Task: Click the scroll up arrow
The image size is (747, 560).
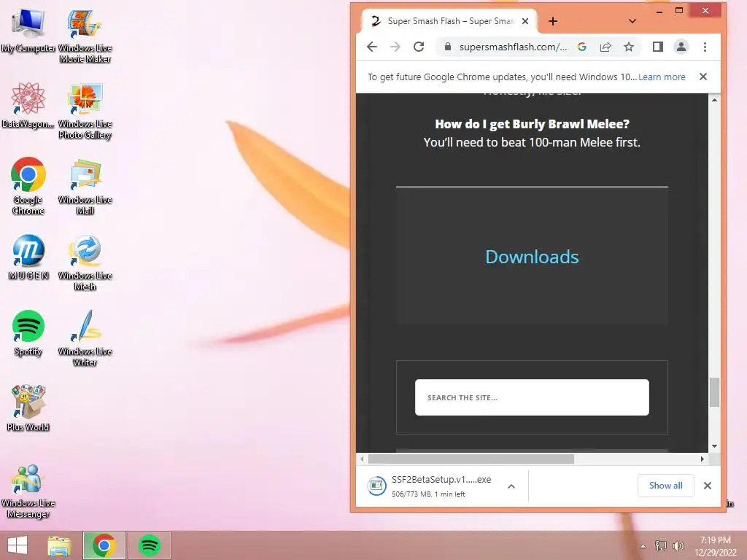Action: coord(714,99)
